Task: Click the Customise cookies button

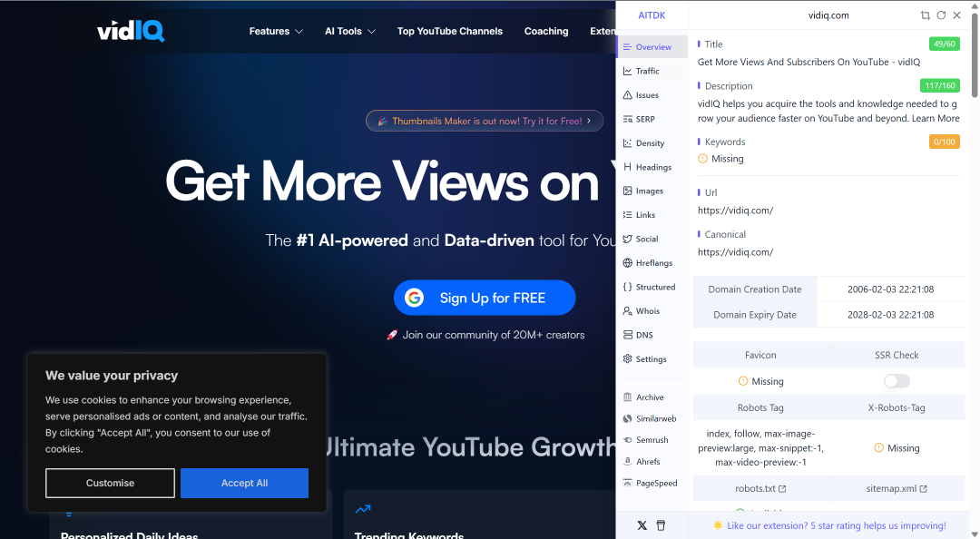Action: 110,483
